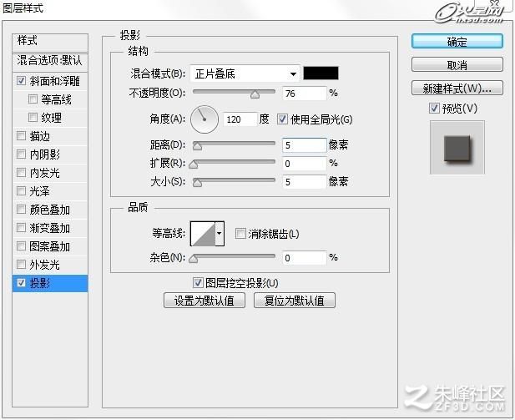Toggle the 斜面和浮雕 checkbox
515x420 pixels.
coord(22,80)
